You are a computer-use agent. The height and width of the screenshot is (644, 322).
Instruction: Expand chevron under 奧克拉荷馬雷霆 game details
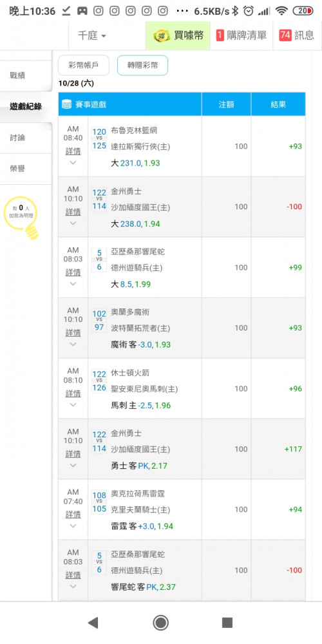coord(73,526)
